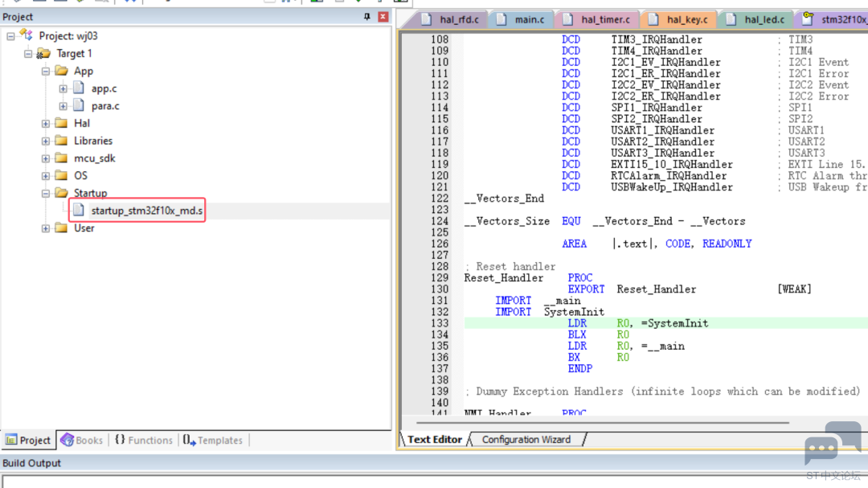
Task: Click the Target 1 node icon
Action: [43, 53]
